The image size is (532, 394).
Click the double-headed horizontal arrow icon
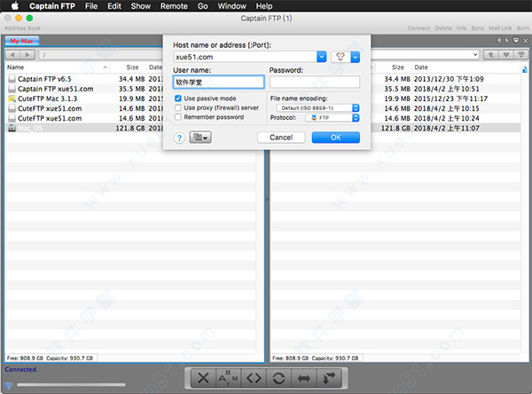tap(303, 378)
